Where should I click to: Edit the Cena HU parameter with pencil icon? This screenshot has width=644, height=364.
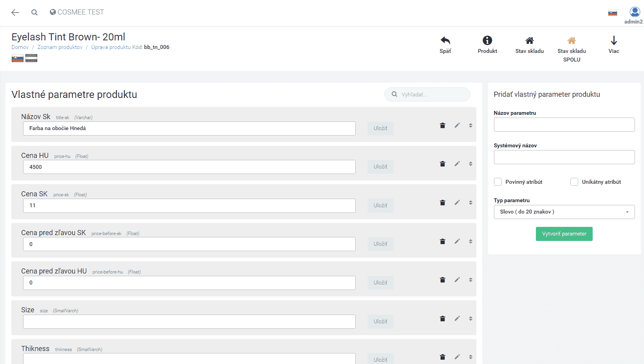coord(457,164)
